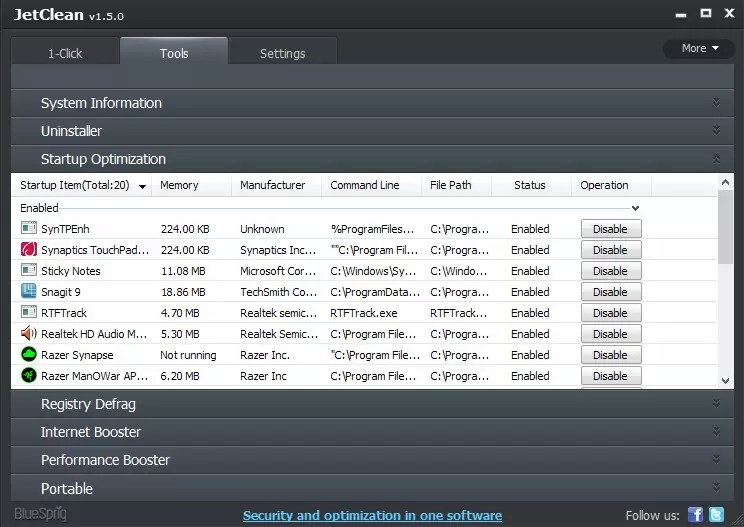This screenshot has height=527, width=744.
Task: Click the Razer ManOWar green snake icon
Action: 28,375
